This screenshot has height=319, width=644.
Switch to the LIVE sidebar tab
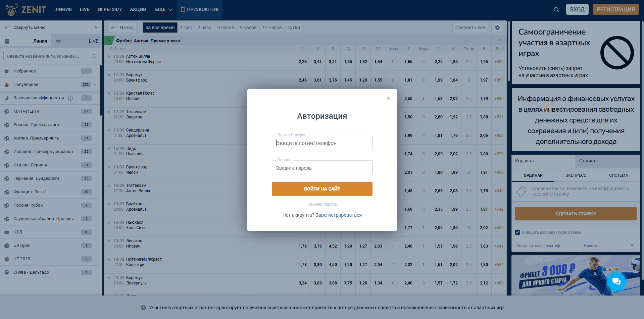coord(77,41)
